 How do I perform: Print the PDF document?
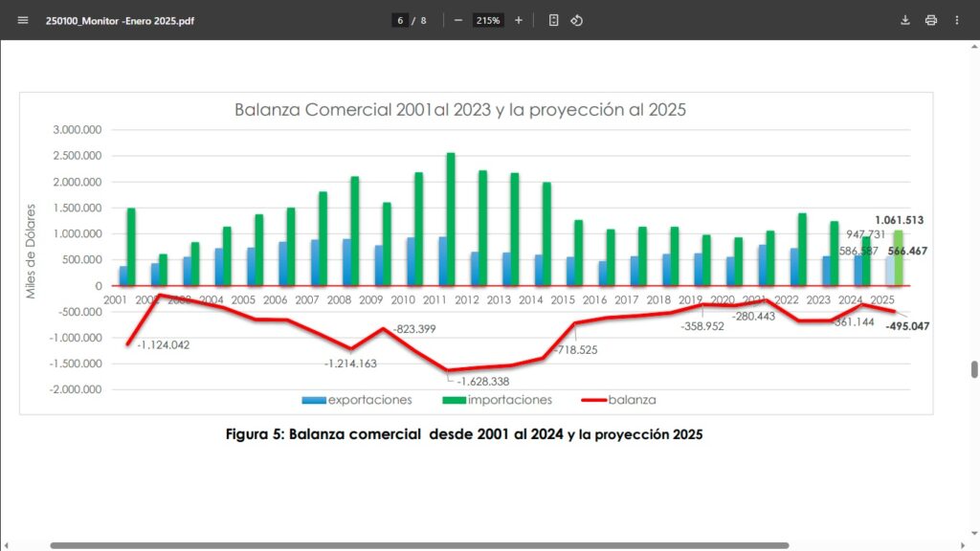point(930,20)
